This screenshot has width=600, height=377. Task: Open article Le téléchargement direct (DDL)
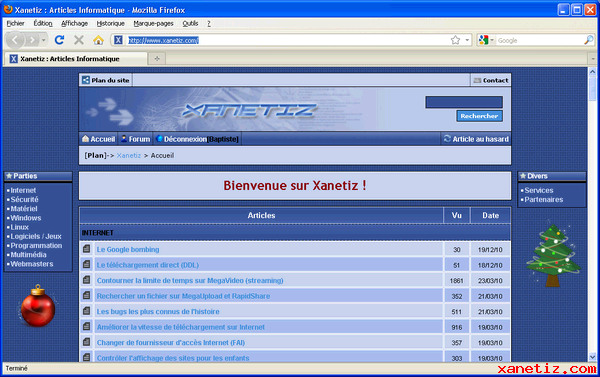[147, 265]
